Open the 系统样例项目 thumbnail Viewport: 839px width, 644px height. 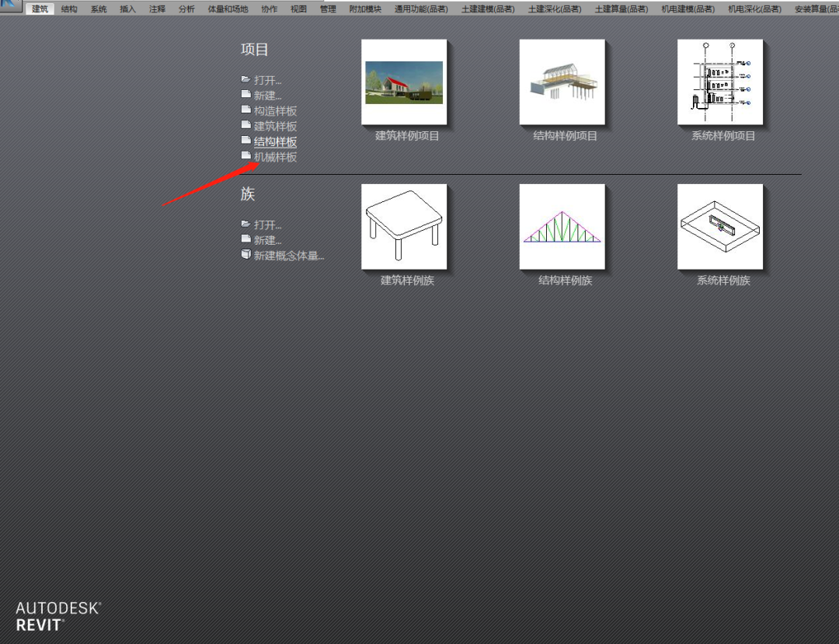(x=720, y=82)
